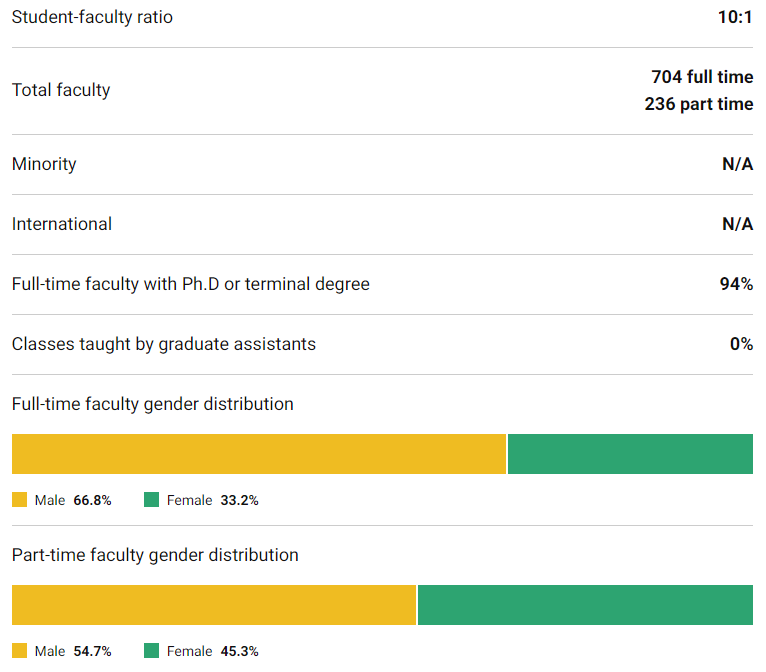Click the yellow male segment of part-time bar
Image resolution: width=766 pixels, height=672 pixels.
(213, 605)
